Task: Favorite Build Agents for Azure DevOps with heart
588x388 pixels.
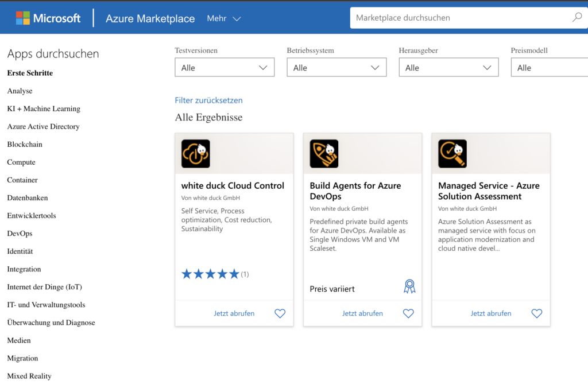Action: pos(408,313)
